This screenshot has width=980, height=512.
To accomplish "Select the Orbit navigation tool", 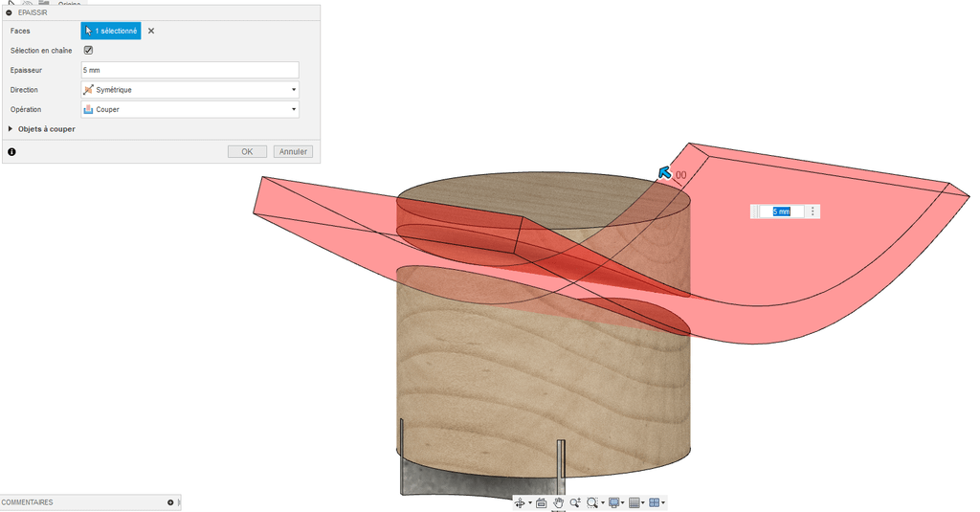I will point(520,502).
